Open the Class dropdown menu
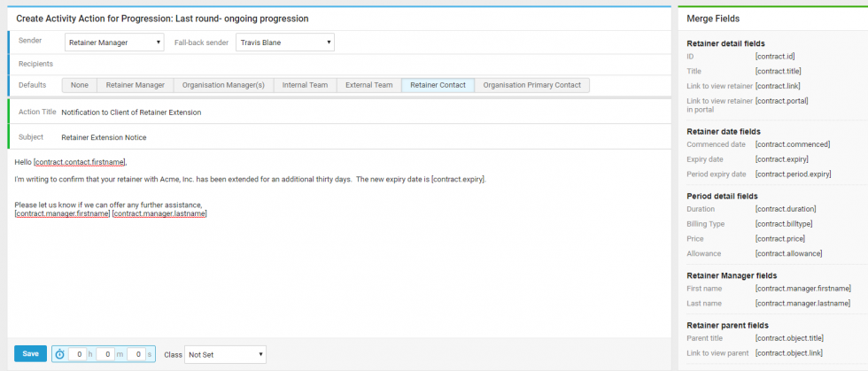This screenshot has height=371, width=868. tap(225, 354)
